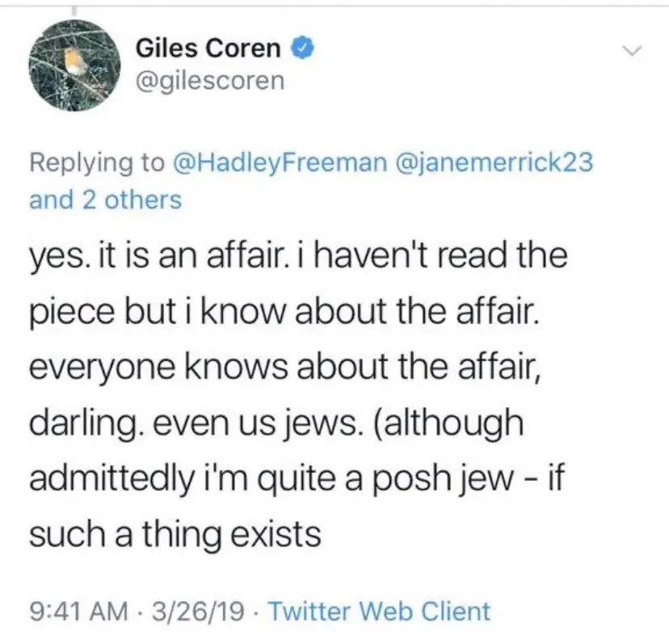Click the blue verified badge icon
The height and width of the screenshot is (644, 669).
301,49
